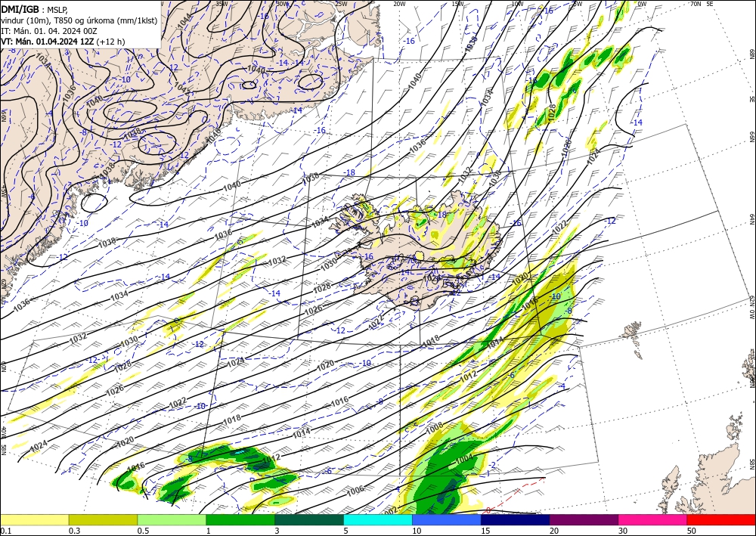
Task: Click the "1006" isobar pressure label
Action: [355, 491]
